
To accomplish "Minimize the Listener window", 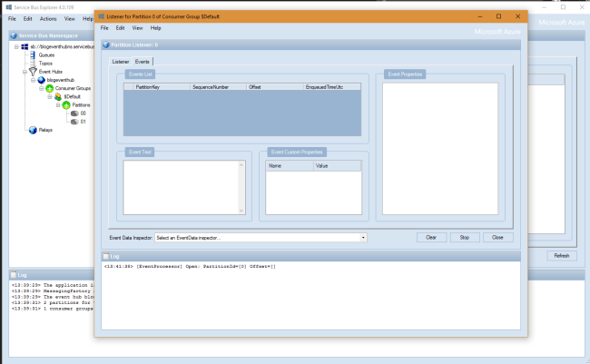I will click(x=480, y=16).
